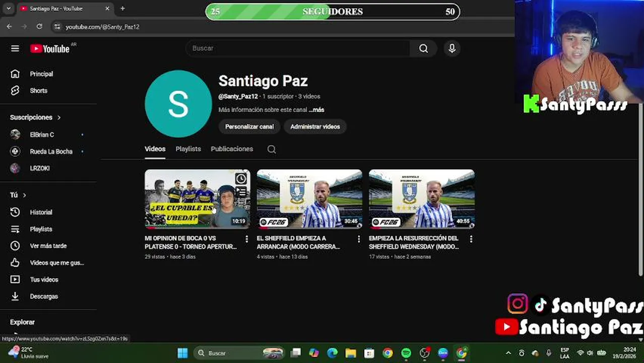The image size is (644, 363).
Task: Open options for EL SHEFFIELD EMPIEZA video
Action: click(359, 239)
